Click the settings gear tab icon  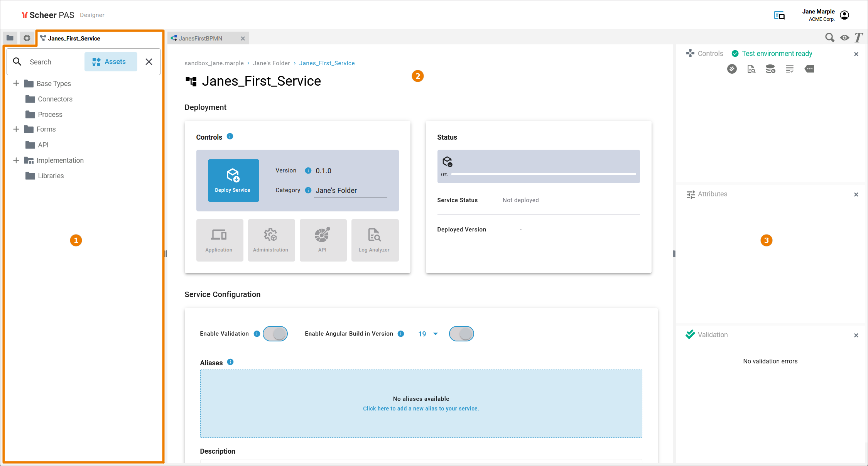pos(27,38)
